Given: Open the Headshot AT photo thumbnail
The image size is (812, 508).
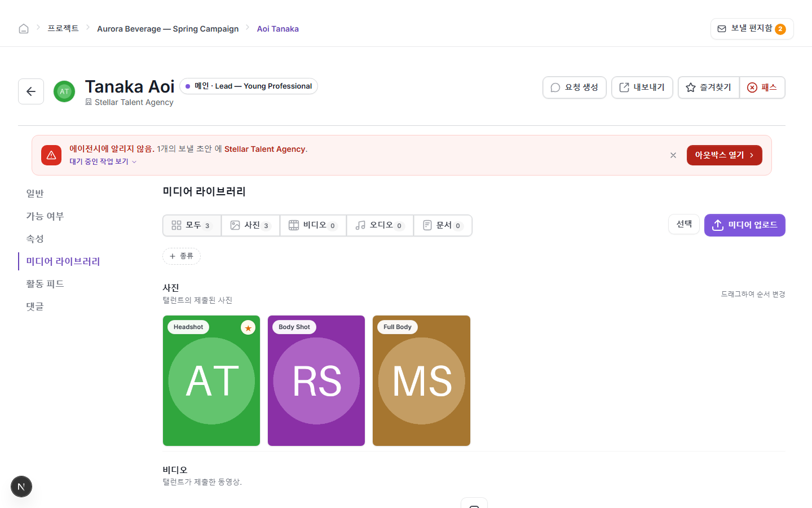Looking at the screenshot, I should [x=211, y=381].
